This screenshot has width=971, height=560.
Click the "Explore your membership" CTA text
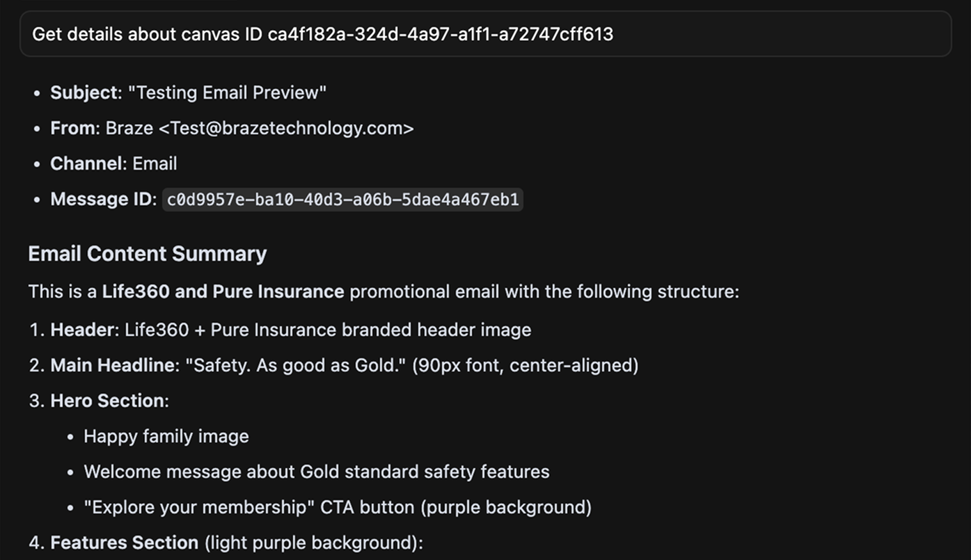click(199, 507)
